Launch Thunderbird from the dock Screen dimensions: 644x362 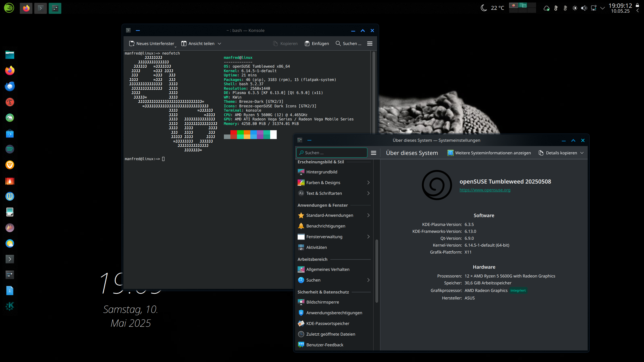point(10,86)
